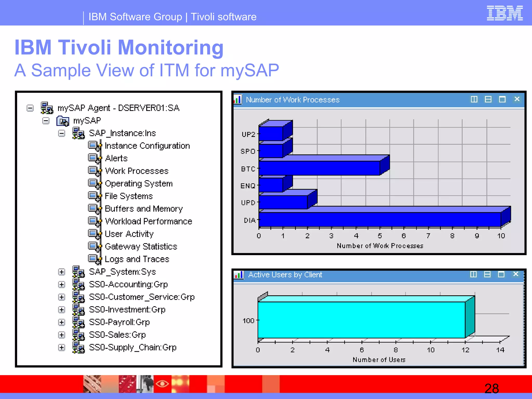
Task: Click the Alerts workspace icon
Action: click(95, 158)
